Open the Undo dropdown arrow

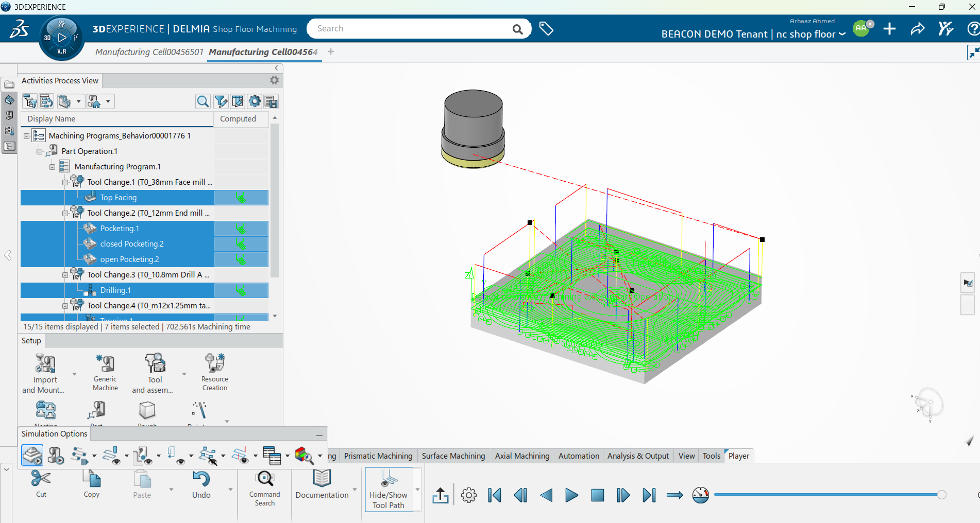[230, 490]
